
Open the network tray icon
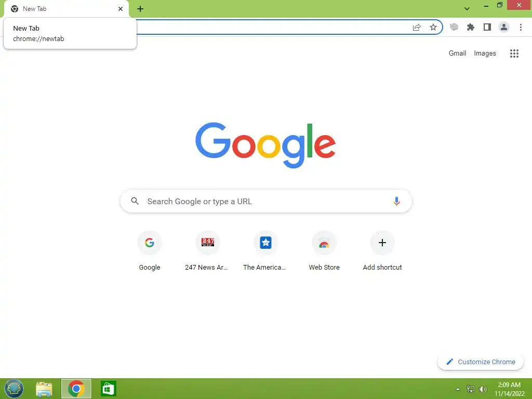[x=471, y=389]
